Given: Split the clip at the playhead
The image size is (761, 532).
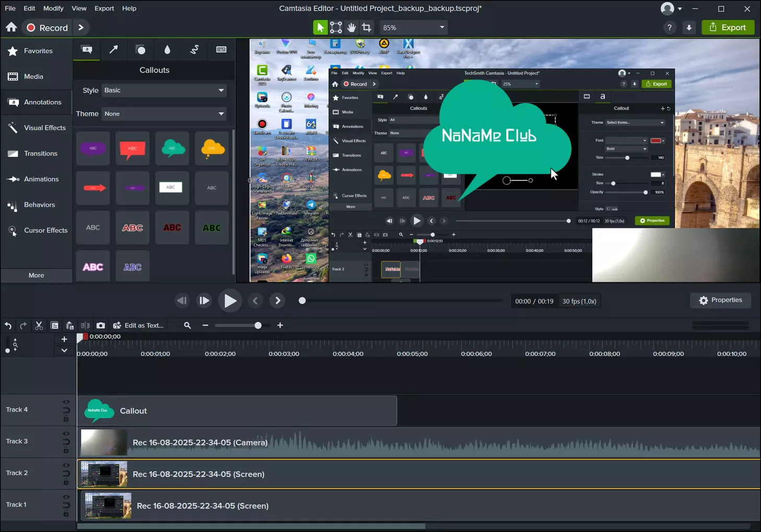Looking at the screenshot, I should pos(85,325).
